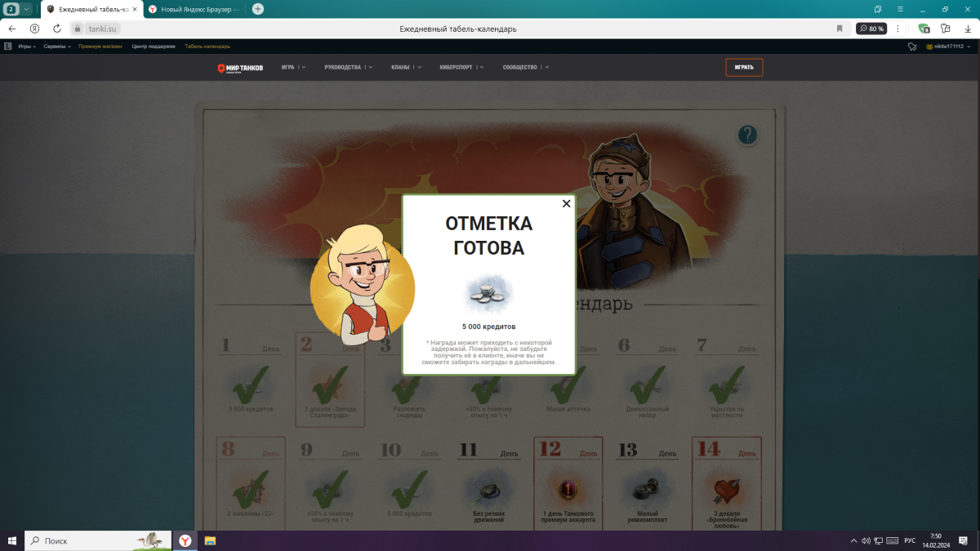Click the 80 % zoom indicator

click(x=871, y=29)
